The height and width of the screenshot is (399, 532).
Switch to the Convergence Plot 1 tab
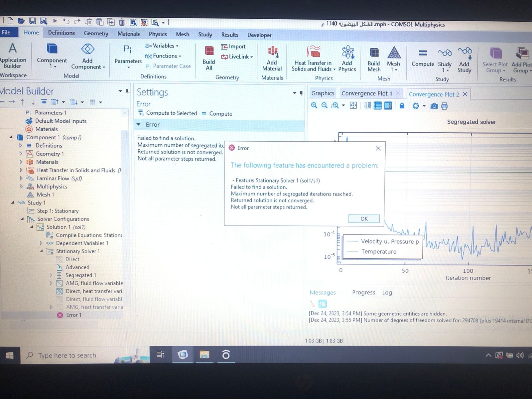click(366, 93)
